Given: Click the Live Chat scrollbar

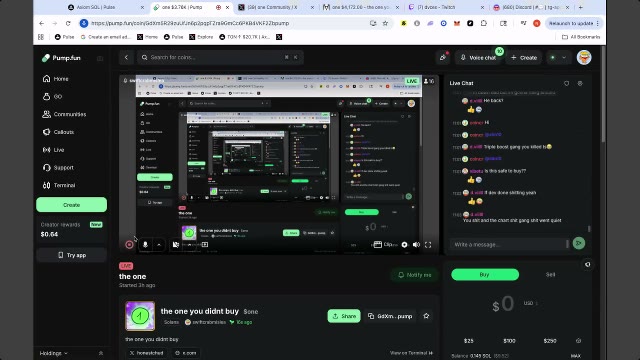Looking at the screenshot, I should click(589, 229).
